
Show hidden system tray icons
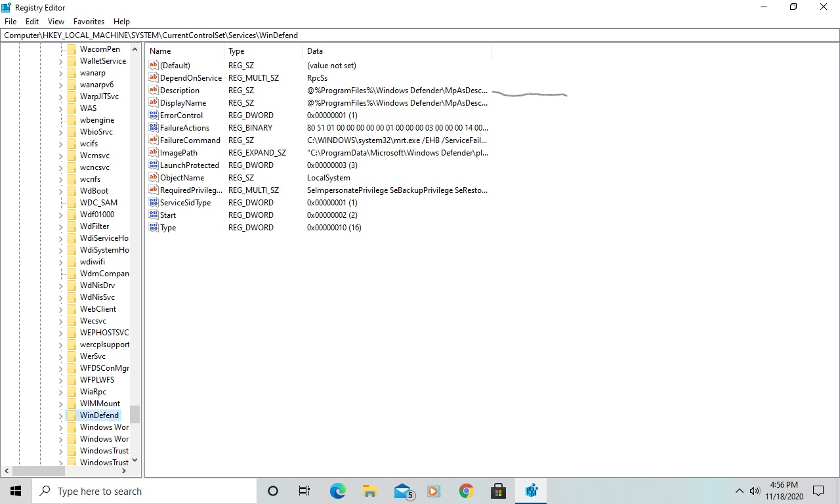pyautogui.click(x=739, y=491)
